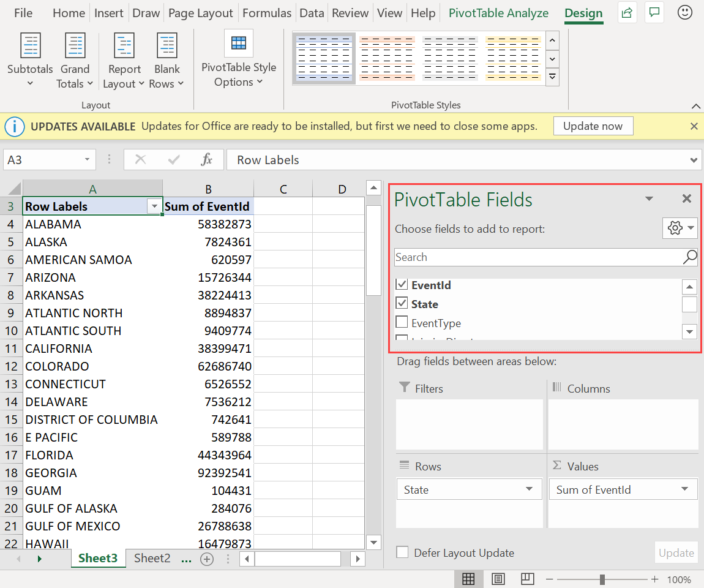704x588 pixels.
Task: Expand the PivotTable Styles gallery
Action: [x=552, y=77]
